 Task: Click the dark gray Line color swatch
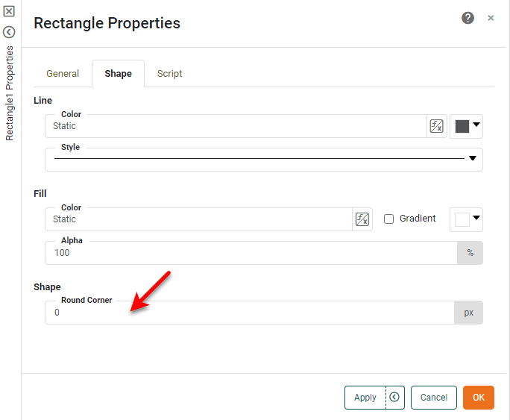(462, 126)
